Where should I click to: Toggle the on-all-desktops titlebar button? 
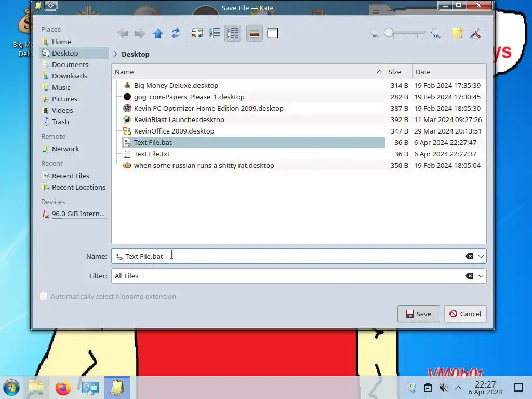click(x=50, y=5)
